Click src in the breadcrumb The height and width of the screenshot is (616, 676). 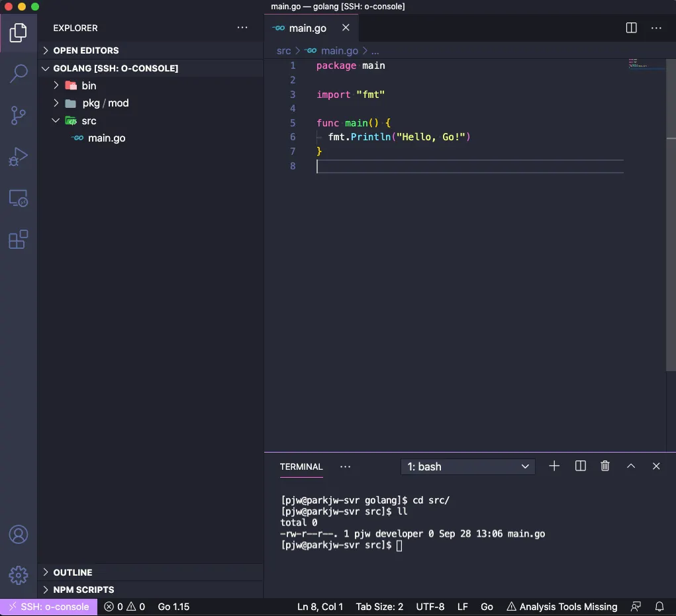click(x=283, y=51)
